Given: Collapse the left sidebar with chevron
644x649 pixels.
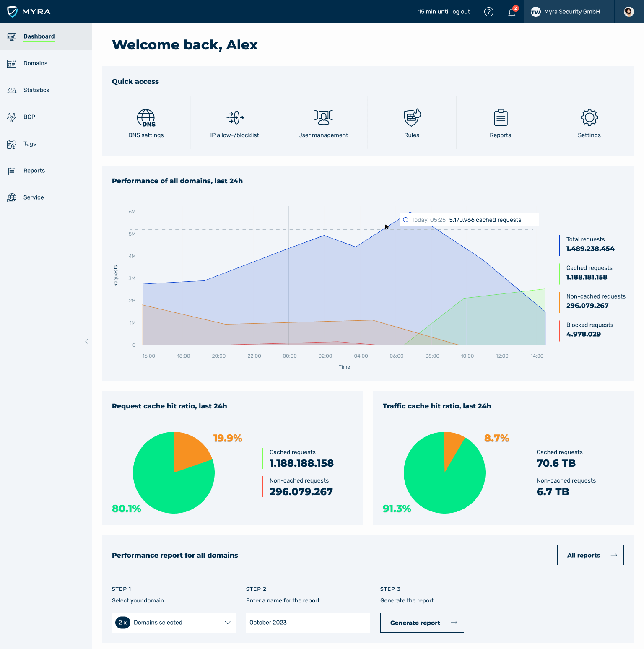Looking at the screenshot, I should (x=87, y=341).
